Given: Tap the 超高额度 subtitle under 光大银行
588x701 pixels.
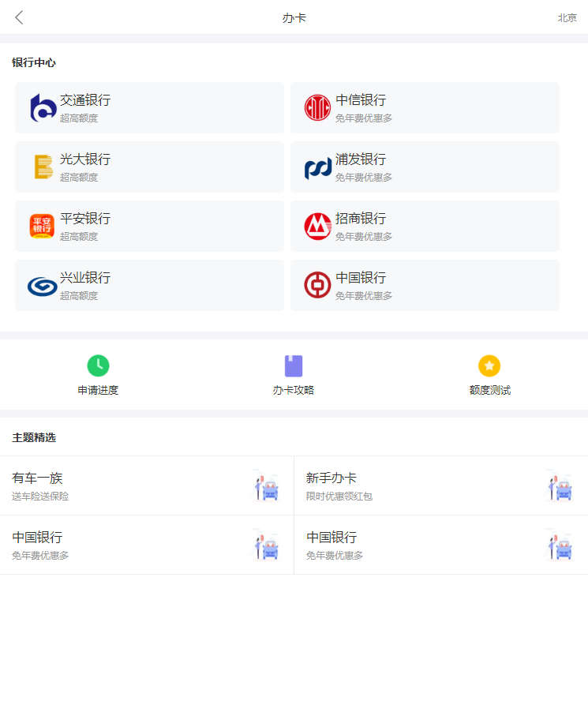Looking at the screenshot, I should [79, 178].
